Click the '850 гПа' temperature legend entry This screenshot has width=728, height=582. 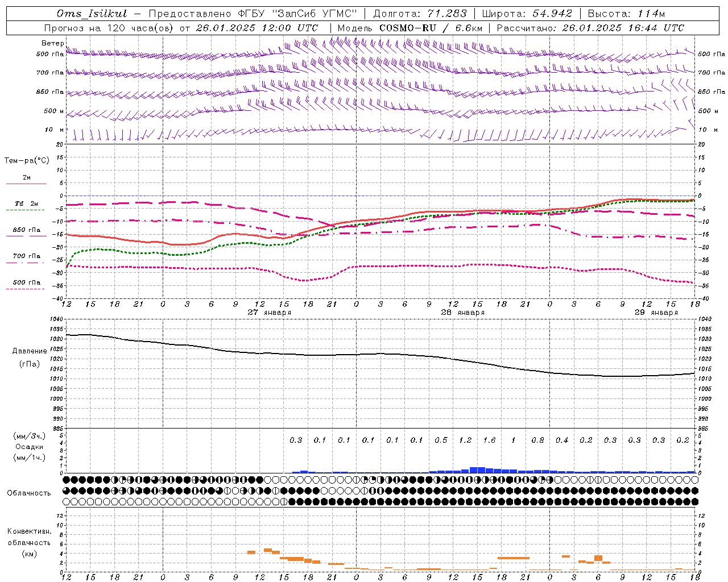coord(27,230)
